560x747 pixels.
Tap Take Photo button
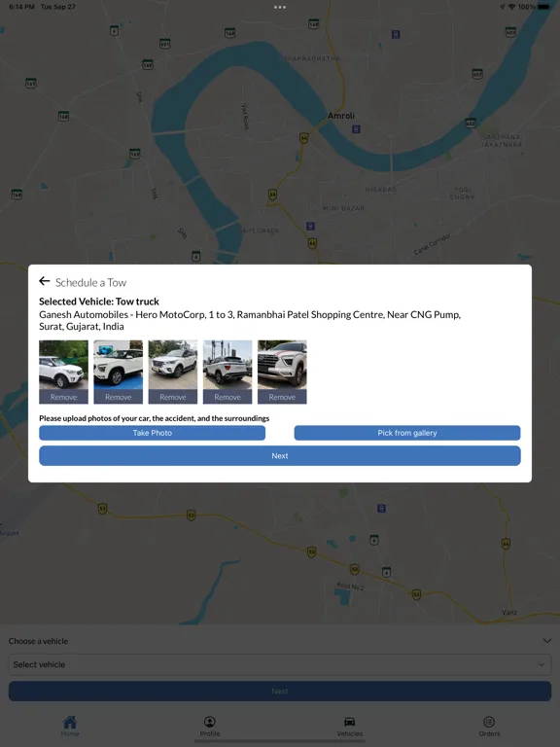point(153,433)
